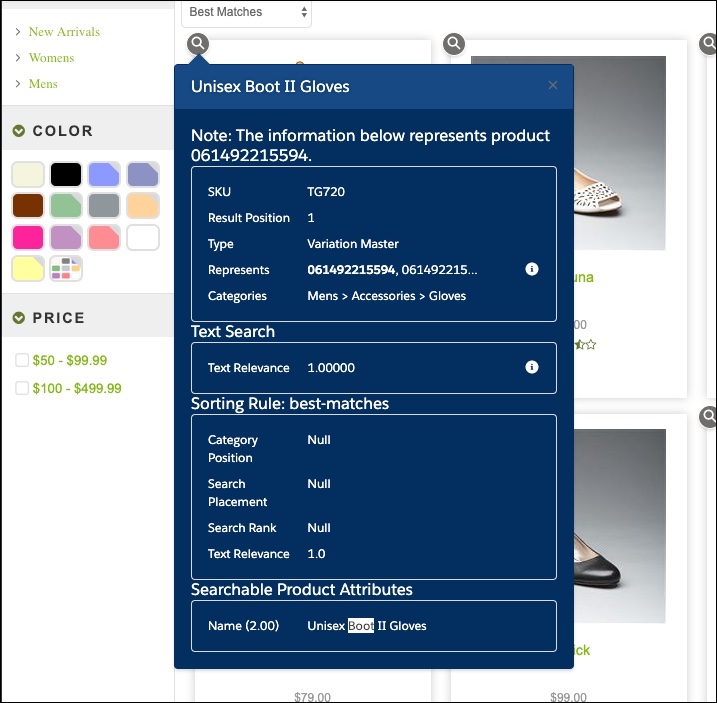Image resolution: width=717 pixels, height=703 pixels.
Task: Check the $100 - $499.99 price checkbox
Action: click(22, 388)
